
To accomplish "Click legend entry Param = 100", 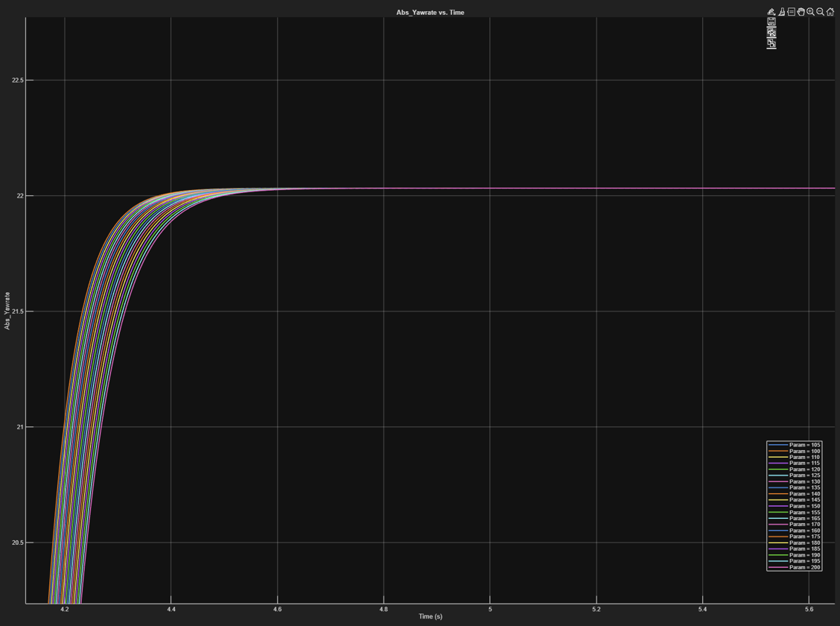I will tap(794, 452).
